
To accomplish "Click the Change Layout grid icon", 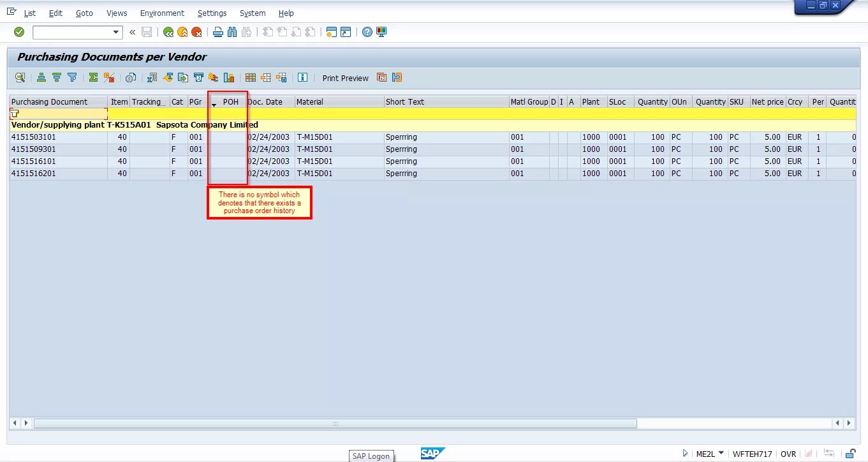I will 251,78.
